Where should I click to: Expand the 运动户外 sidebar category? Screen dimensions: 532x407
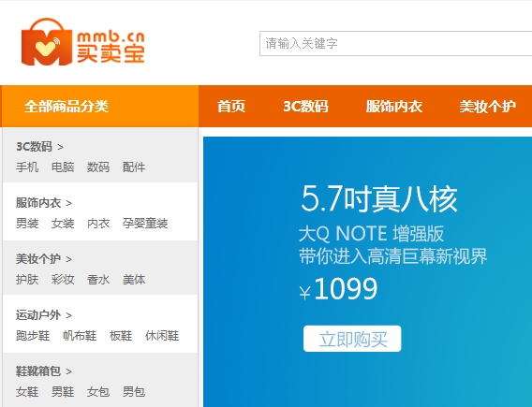(44, 315)
